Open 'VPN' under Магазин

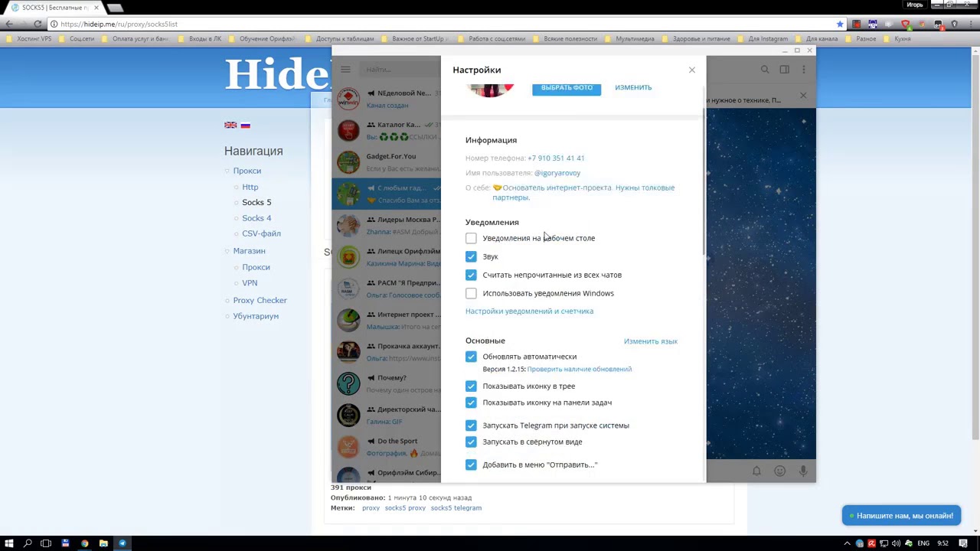[x=250, y=283]
